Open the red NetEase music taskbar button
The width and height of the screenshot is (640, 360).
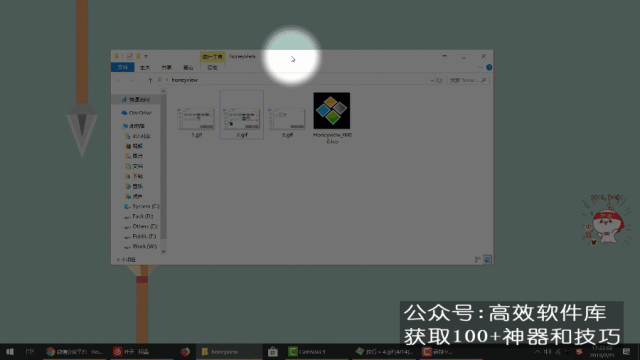141,351
